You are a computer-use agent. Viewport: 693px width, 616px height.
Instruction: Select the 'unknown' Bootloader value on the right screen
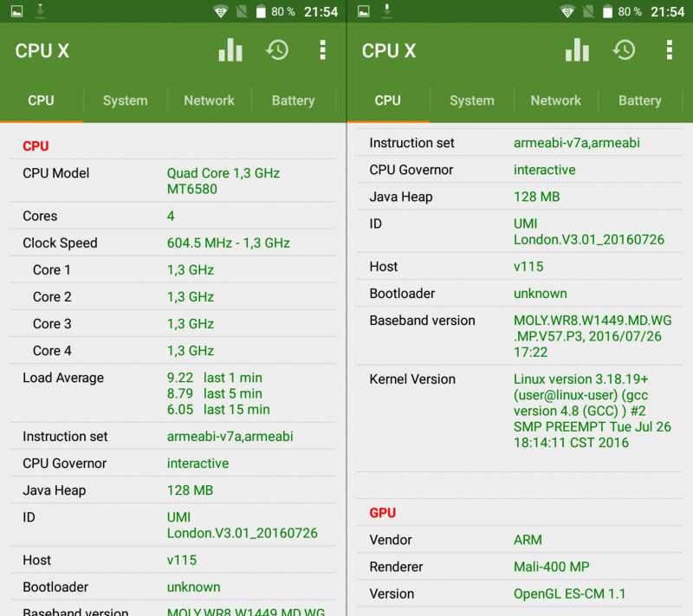[x=540, y=294]
